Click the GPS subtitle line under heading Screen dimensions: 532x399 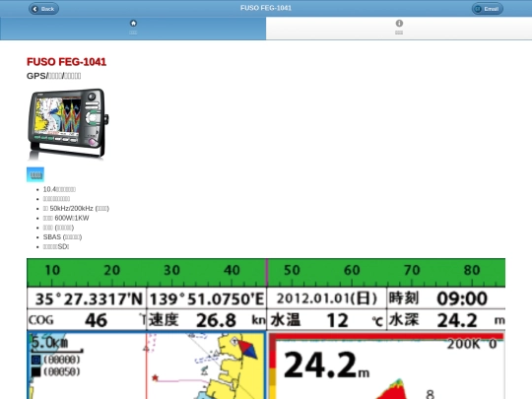[53, 76]
